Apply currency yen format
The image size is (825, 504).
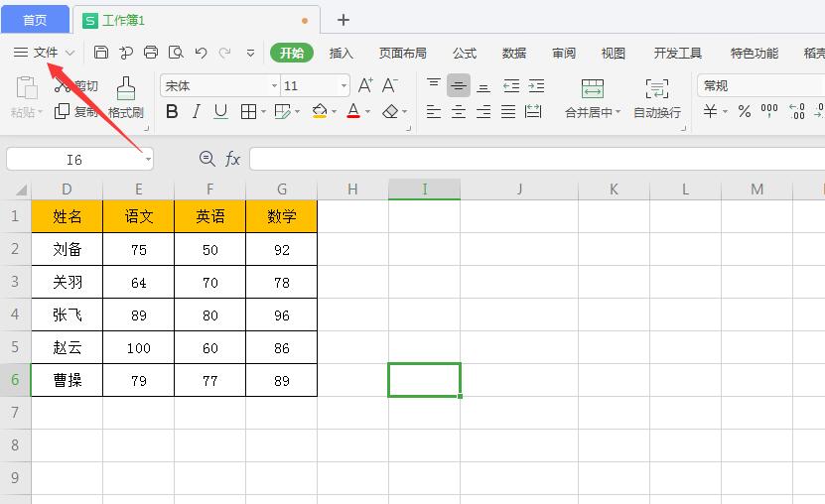coord(710,111)
